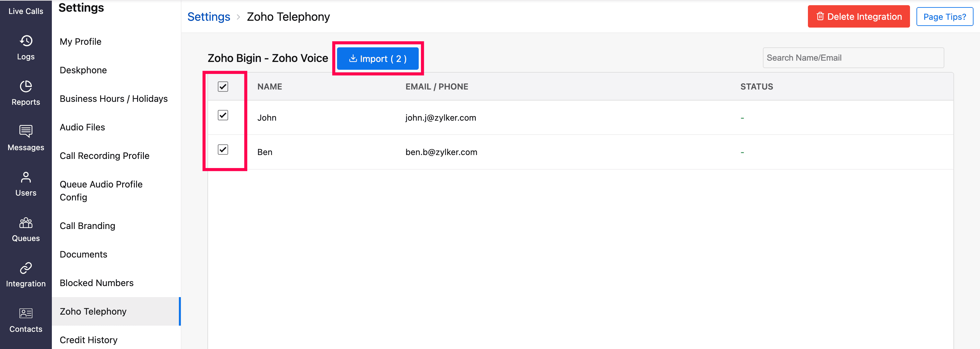980x349 pixels.
Task: Uncheck the checkbox for Ben
Action: click(x=223, y=150)
